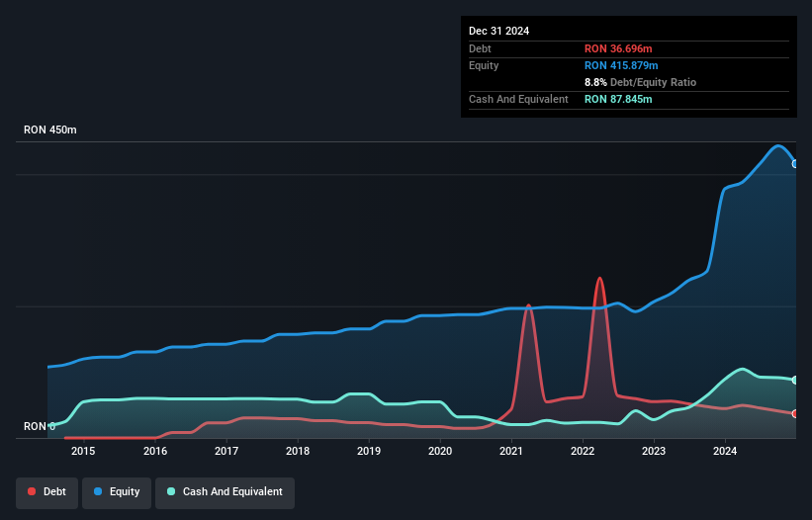Image resolution: width=812 pixels, height=520 pixels.
Task: Select the Equity endpoint marker on the chart
Action: click(795, 164)
